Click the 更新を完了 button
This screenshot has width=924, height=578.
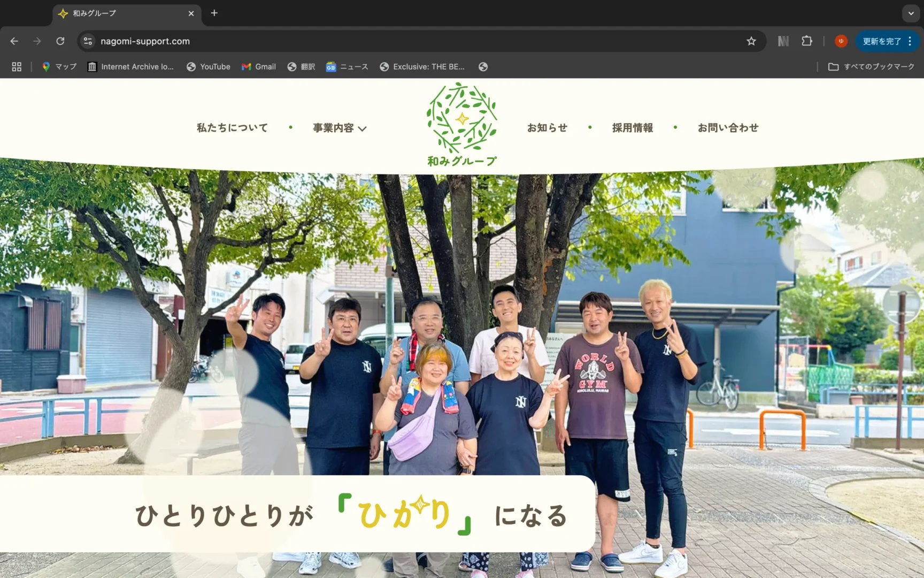(x=882, y=41)
